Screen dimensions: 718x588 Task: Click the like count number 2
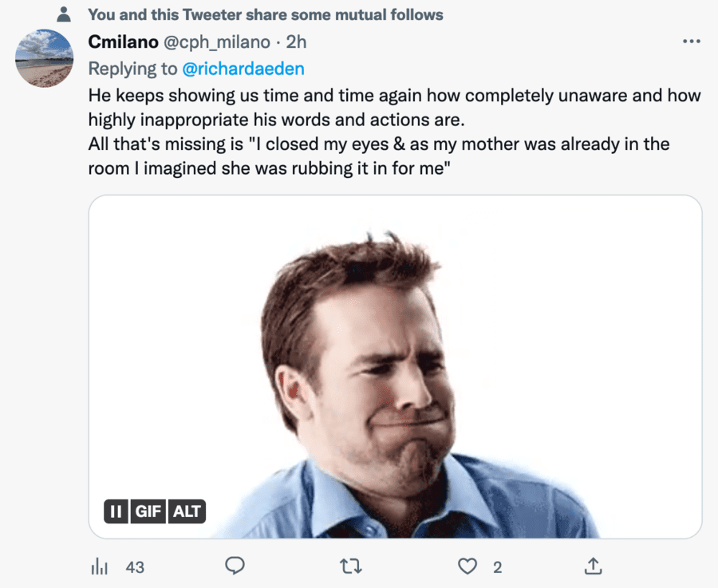[x=497, y=567]
